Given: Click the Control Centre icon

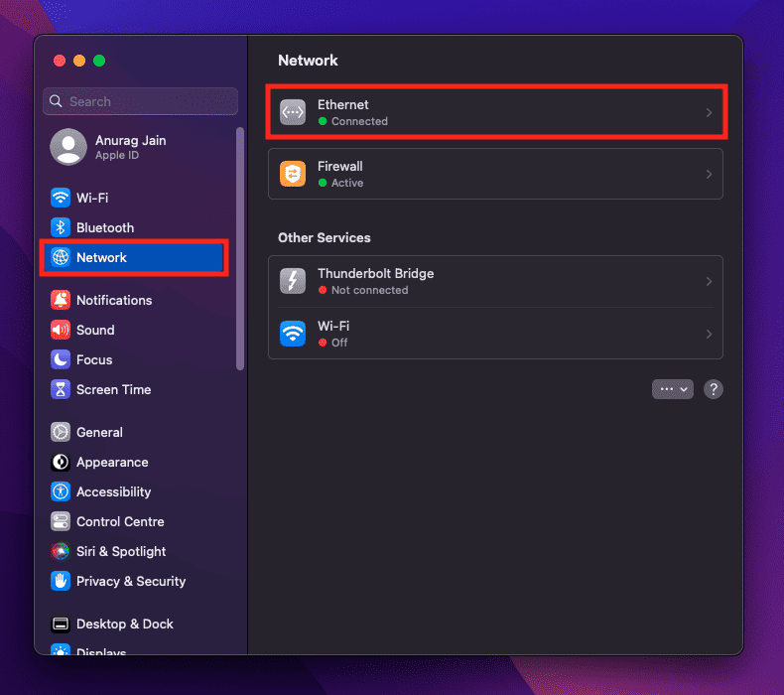Looking at the screenshot, I should click(x=60, y=522).
